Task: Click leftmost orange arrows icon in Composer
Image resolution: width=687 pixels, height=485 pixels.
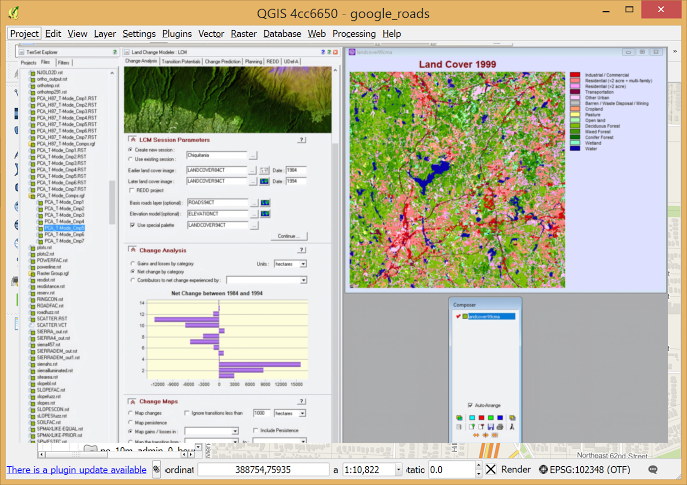Action: (x=476, y=435)
